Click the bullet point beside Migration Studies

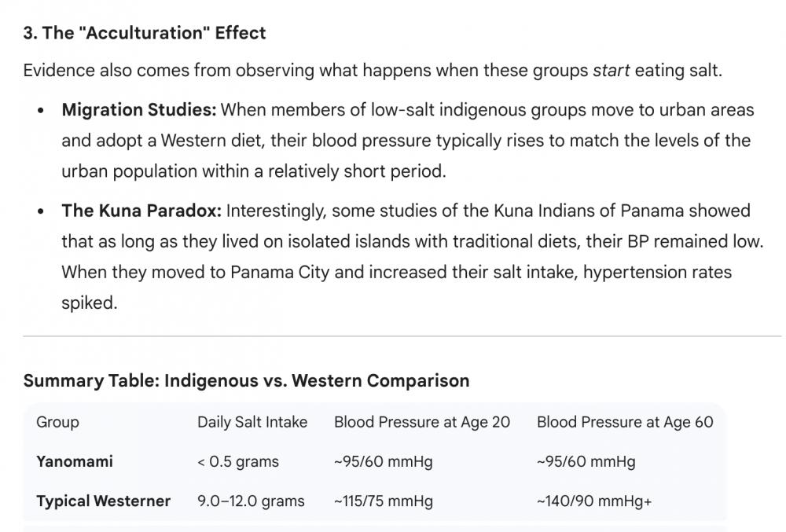click(41, 110)
